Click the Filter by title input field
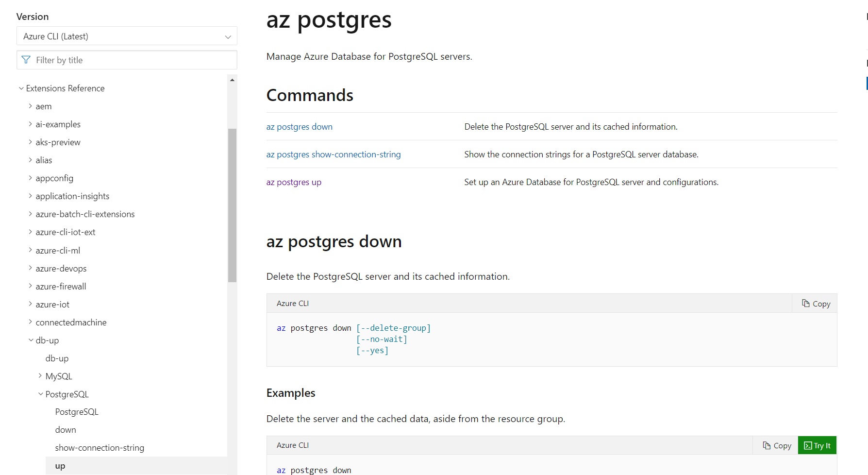The height and width of the screenshot is (475, 868). [126, 60]
